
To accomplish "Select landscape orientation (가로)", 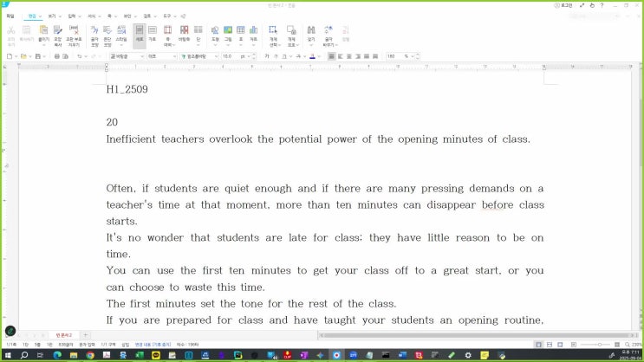I will [x=153, y=33].
